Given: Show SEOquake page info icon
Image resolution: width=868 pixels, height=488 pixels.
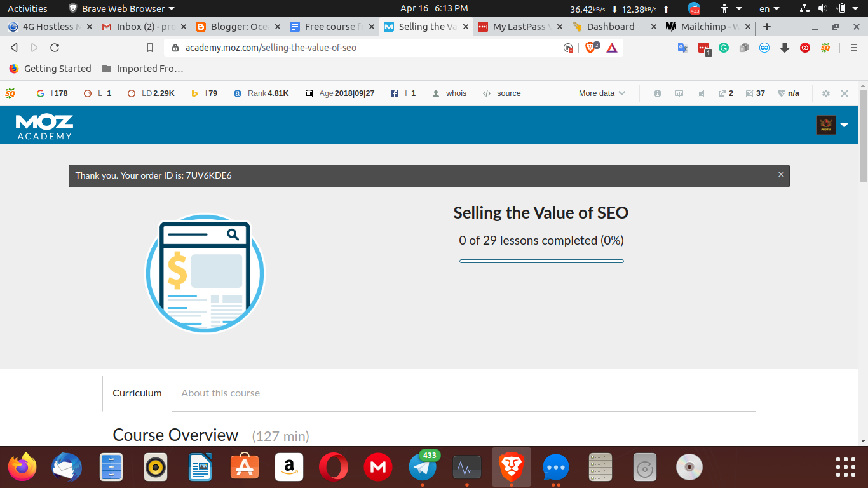Looking at the screenshot, I should (x=658, y=93).
